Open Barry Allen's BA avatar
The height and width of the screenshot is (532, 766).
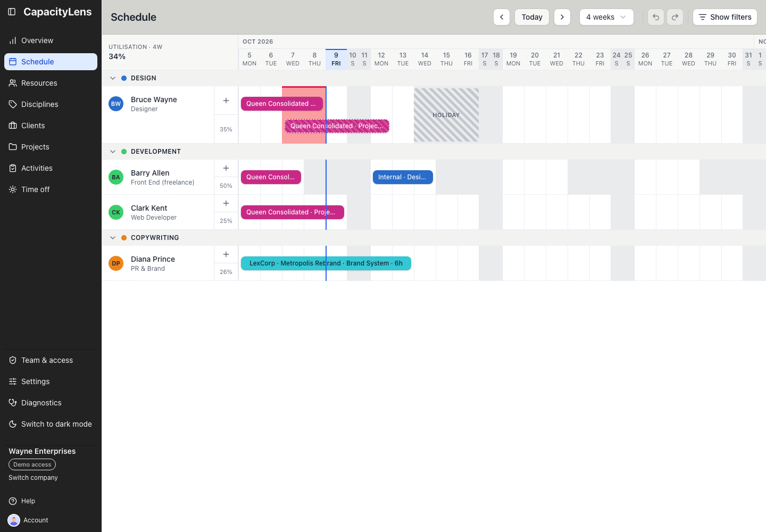click(116, 177)
